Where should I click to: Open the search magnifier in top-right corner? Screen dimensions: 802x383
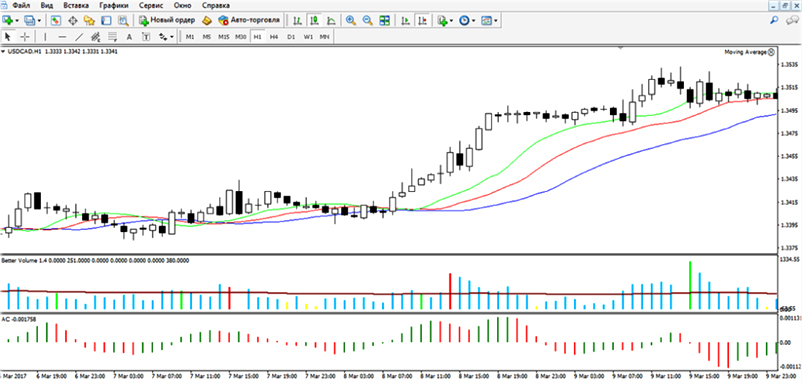pos(774,20)
